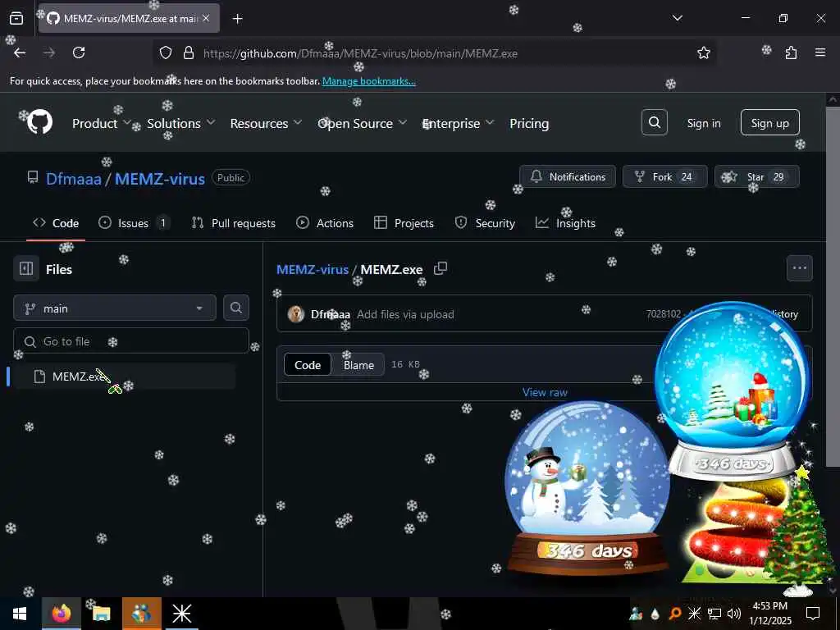The image size is (840, 630).
Task: Open the Firefox hamburger menu
Action: click(x=820, y=52)
